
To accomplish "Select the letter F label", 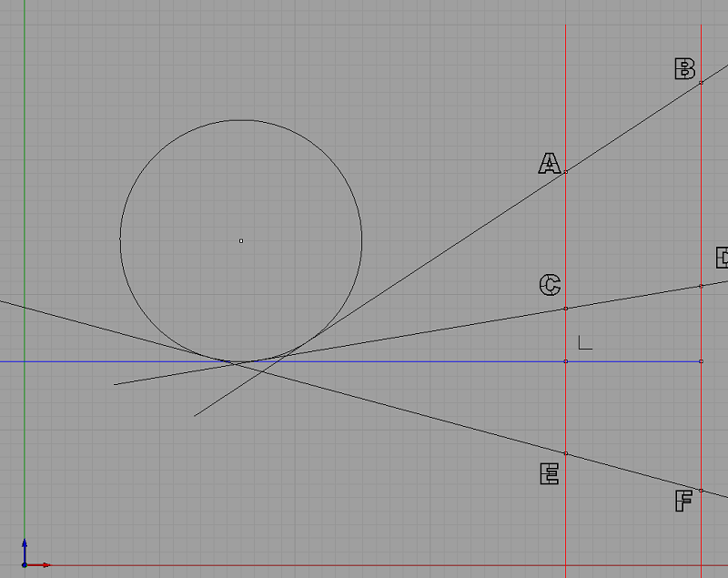I will 683,501.
